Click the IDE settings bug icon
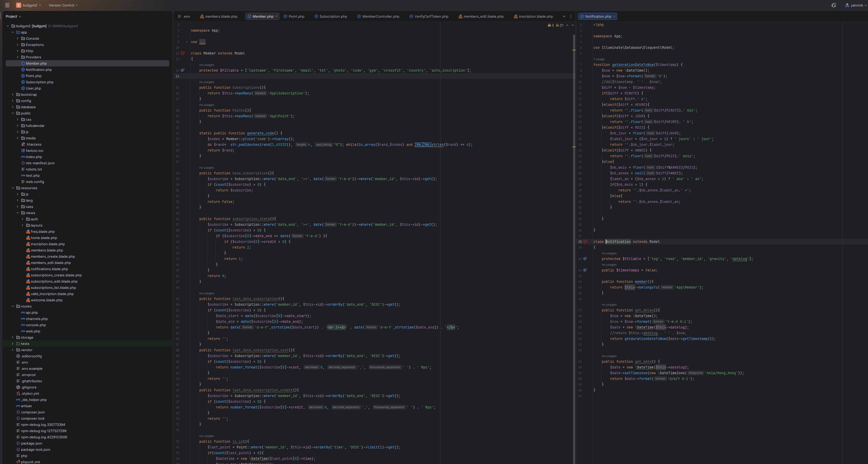Screen dimensions: 868x464 click(x=834, y=5)
